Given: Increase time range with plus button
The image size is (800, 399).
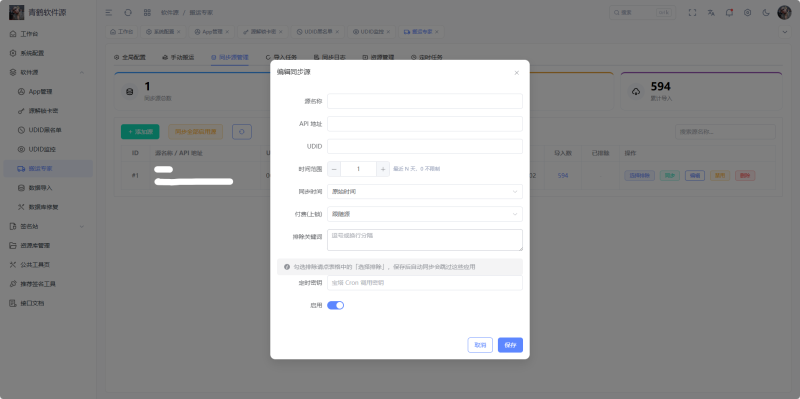Looking at the screenshot, I should (x=383, y=169).
